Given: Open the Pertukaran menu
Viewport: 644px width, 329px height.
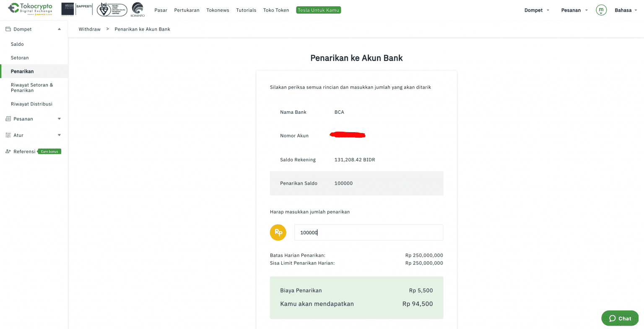Looking at the screenshot, I should 187,10.
